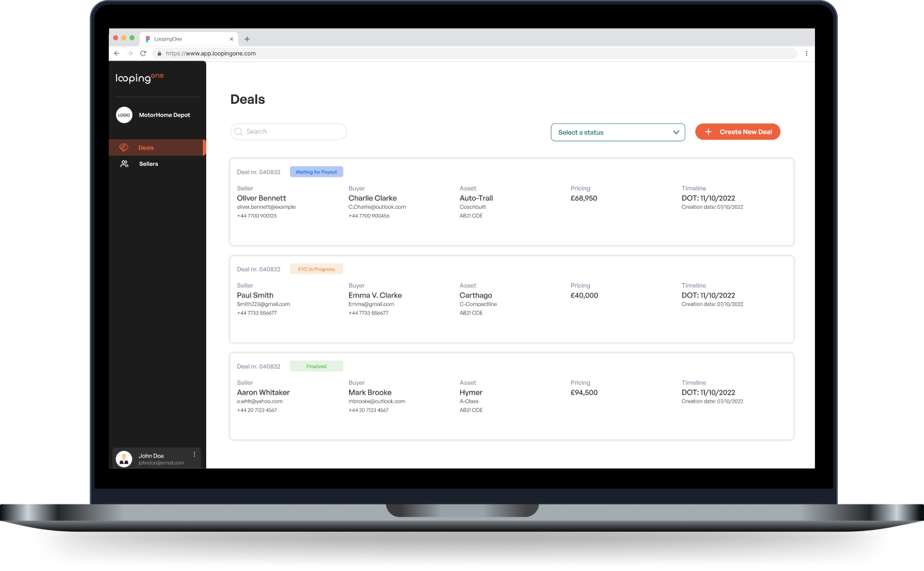Image resolution: width=924 pixels, height=571 pixels.
Task: Click the £68,950 pricing value
Action: click(x=584, y=198)
